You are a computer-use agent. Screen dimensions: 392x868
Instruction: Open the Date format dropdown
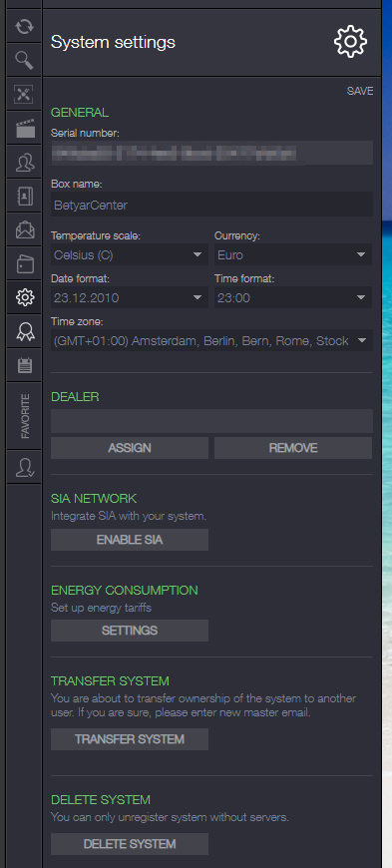(130, 298)
